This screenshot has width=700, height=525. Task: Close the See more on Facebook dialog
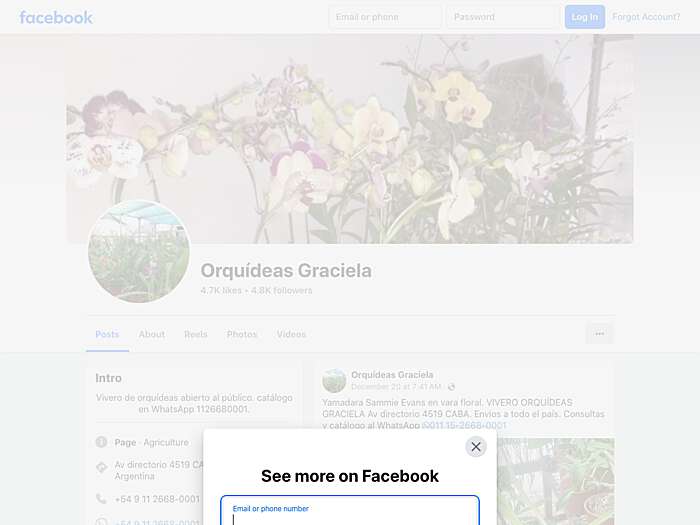pyautogui.click(x=475, y=446)
